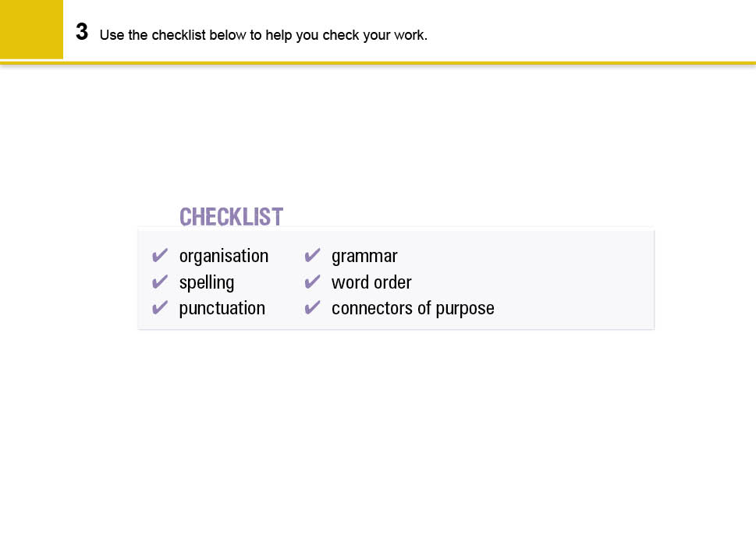This screenshot has width=756, height=539.
Task: Click the purple CHECKLIST heading
Action: (x=231, y=216)
